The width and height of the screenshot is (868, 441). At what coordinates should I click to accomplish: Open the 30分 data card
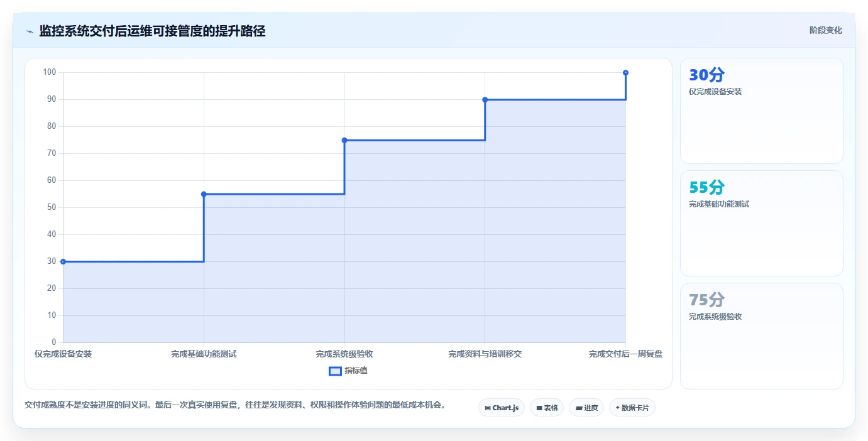[x=761, y=111]
